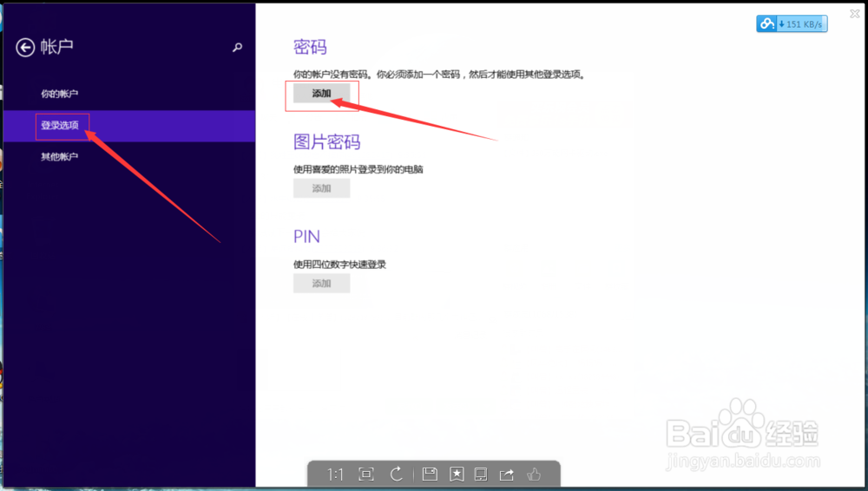Like the image with the thumbs-up icon
The width and height of the screenshot is (868, 491).
(x=534, y=475)
